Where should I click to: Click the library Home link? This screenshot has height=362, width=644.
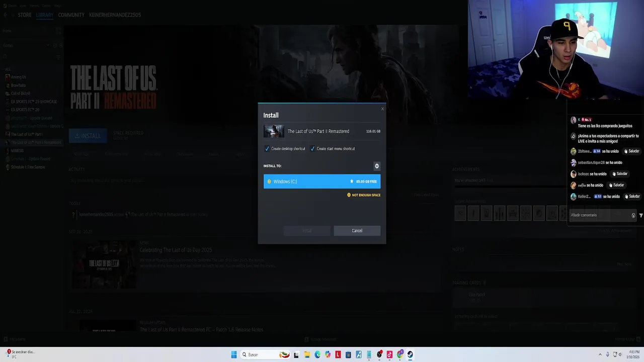point(7,31)
